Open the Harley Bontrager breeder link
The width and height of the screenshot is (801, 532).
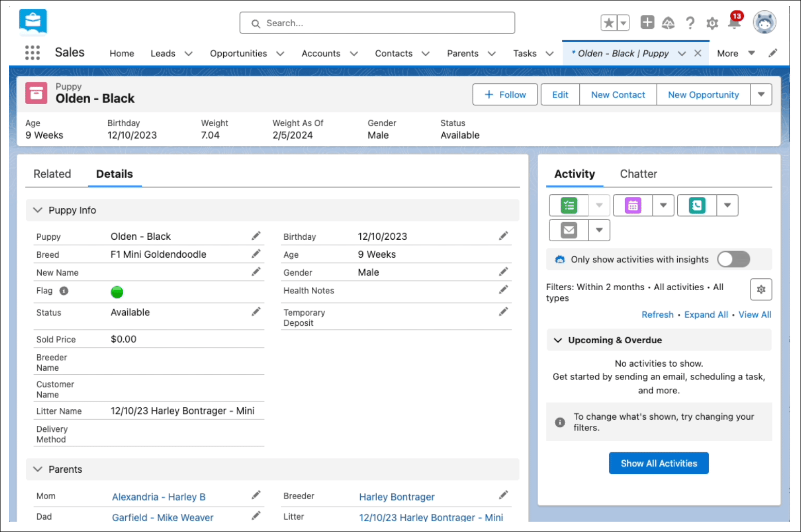click(x=397, y=497)
